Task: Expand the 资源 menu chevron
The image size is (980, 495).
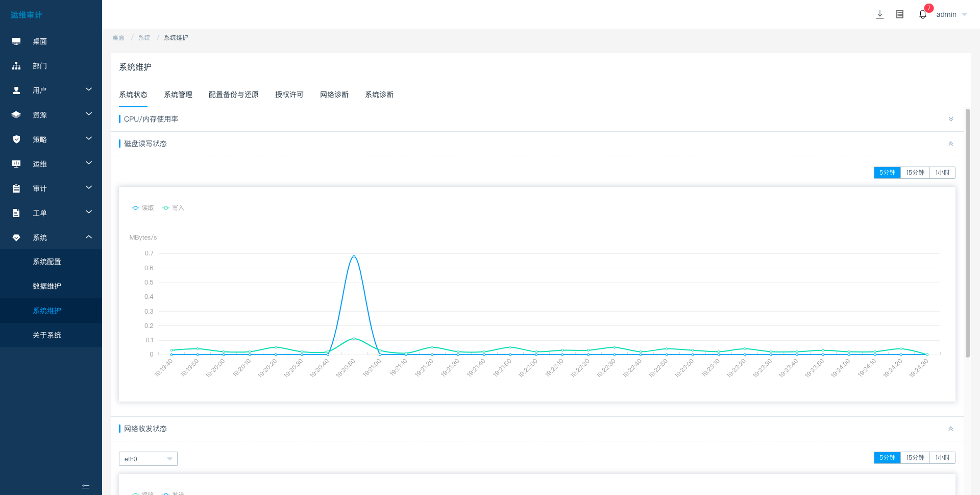Action: tap(89, 114)
